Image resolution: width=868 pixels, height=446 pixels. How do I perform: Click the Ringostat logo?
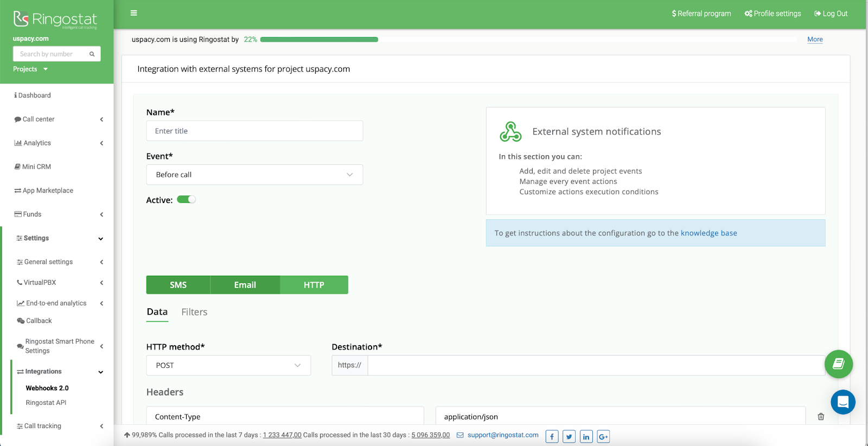point(55,20)
